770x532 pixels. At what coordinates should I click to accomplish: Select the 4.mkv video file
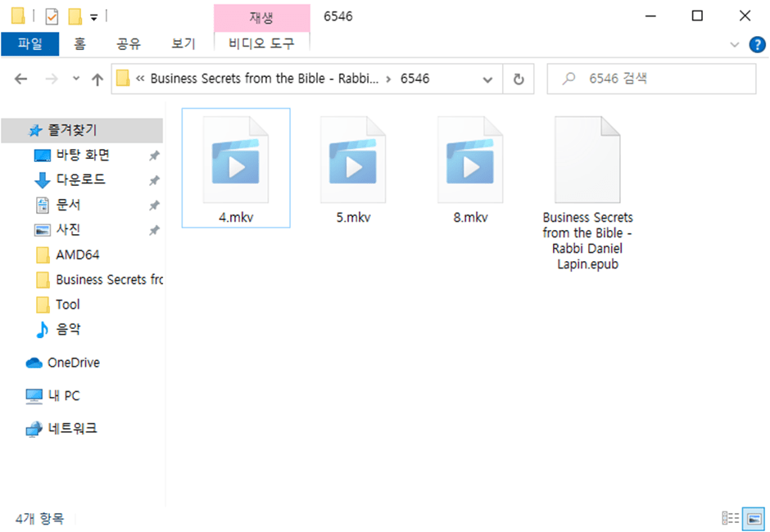(236, 168)
